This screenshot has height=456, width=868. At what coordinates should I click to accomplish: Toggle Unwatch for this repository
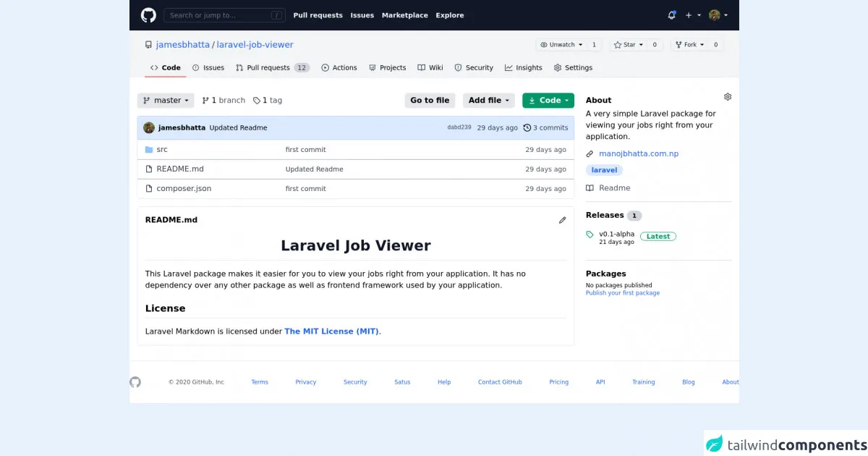[561, 45]
